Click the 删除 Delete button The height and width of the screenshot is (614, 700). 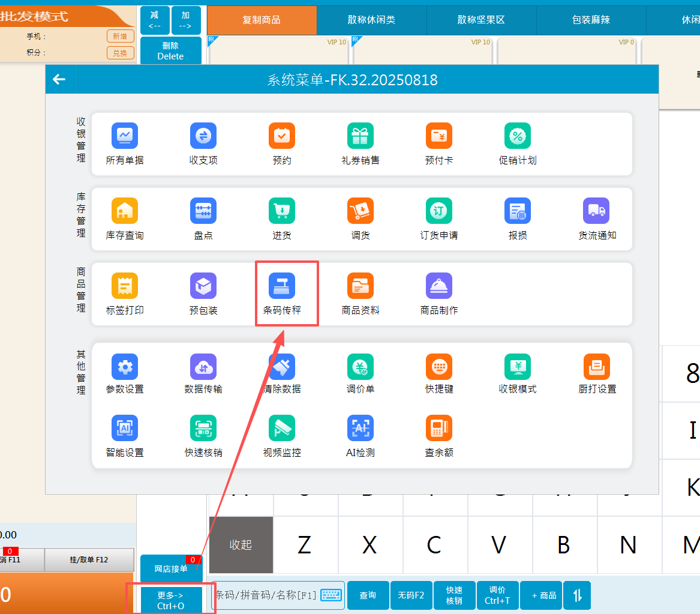[170, 50]
